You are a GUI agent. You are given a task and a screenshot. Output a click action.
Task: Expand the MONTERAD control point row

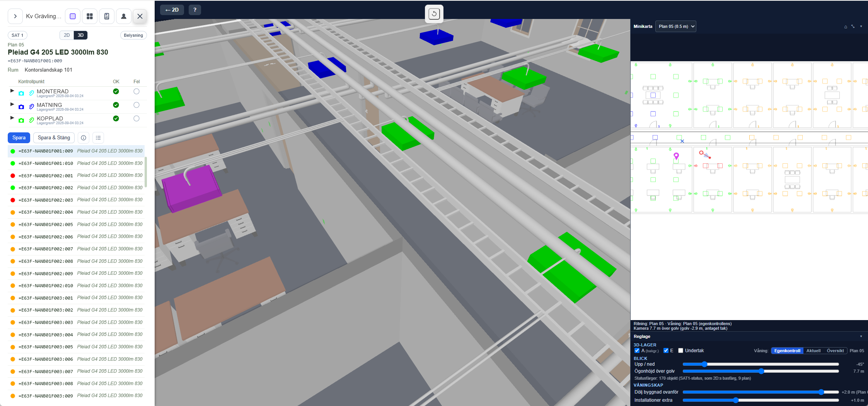tap(12, 91)
